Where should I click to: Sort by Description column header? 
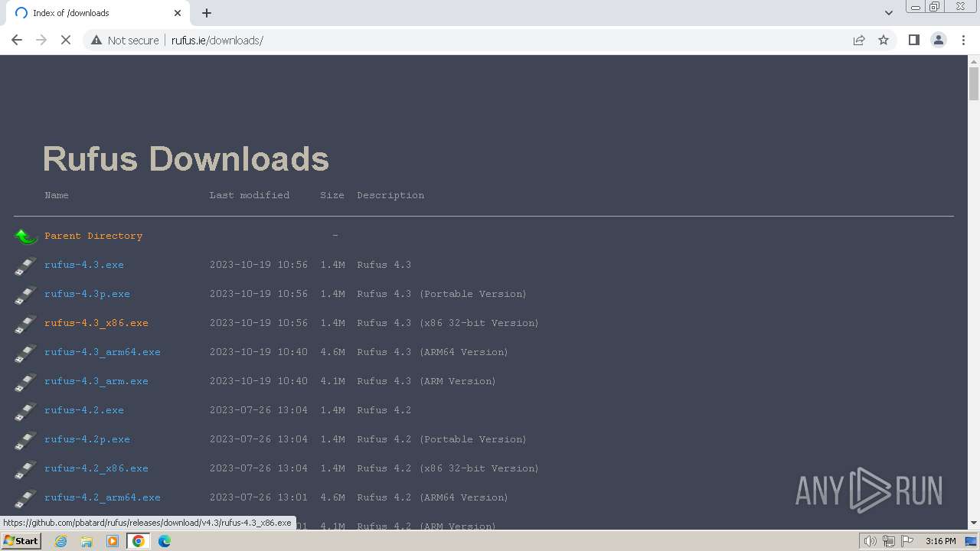pyautogui.click(x=390, y=196)
